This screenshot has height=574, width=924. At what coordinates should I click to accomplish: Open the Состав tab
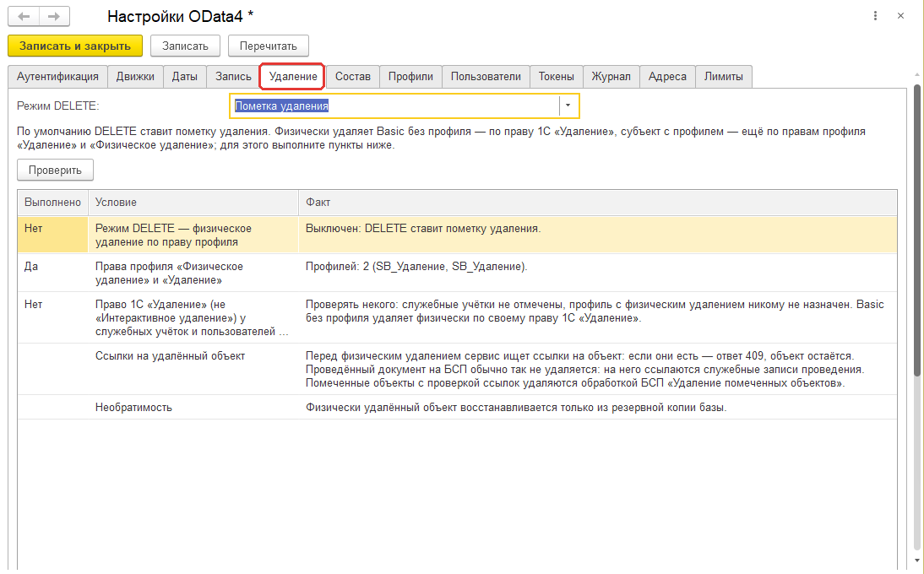(353, 77)
